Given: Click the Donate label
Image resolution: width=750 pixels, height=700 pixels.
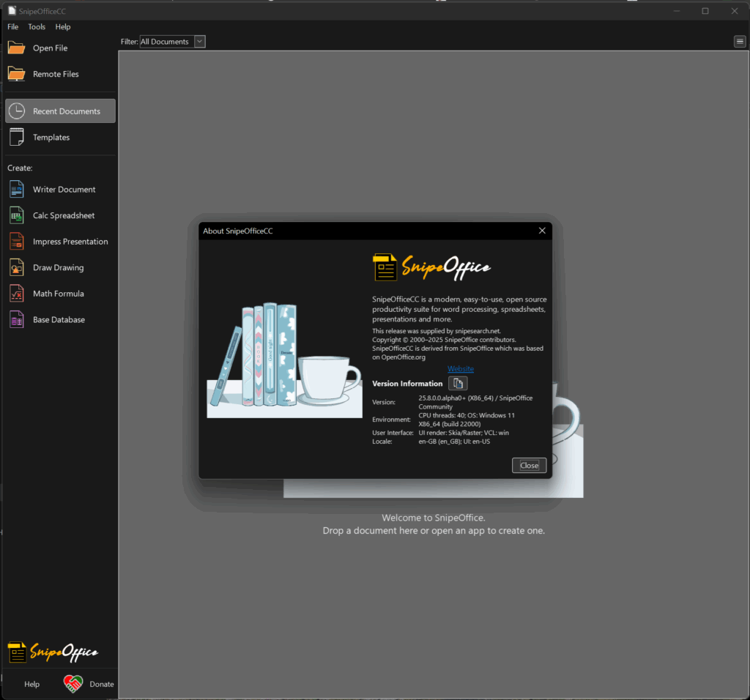Looking at the screenshot, I should [101, 684].
